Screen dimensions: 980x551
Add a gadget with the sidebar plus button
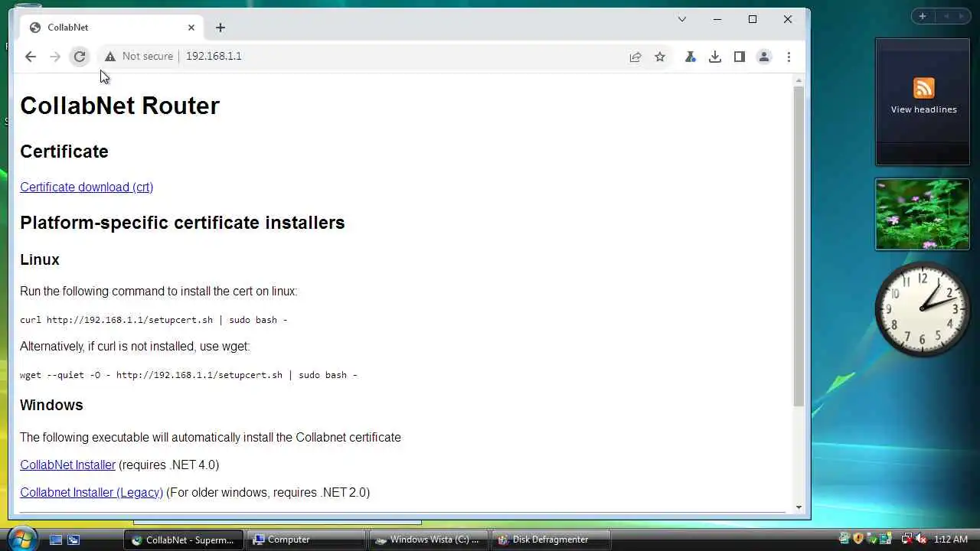tap(923, 17)
